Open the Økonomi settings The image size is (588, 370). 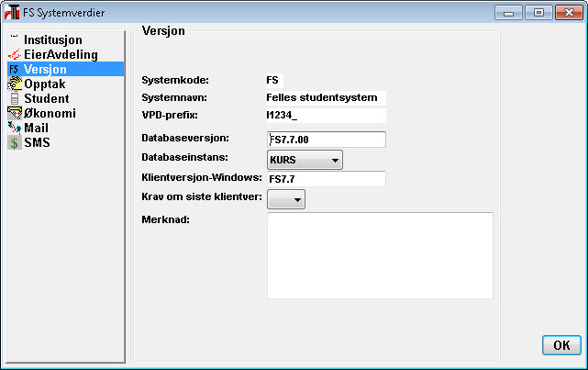[x=50, y=113]
